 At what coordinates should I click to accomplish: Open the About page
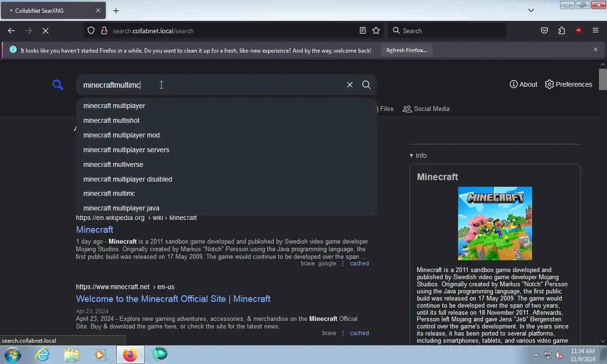[524, 84]
